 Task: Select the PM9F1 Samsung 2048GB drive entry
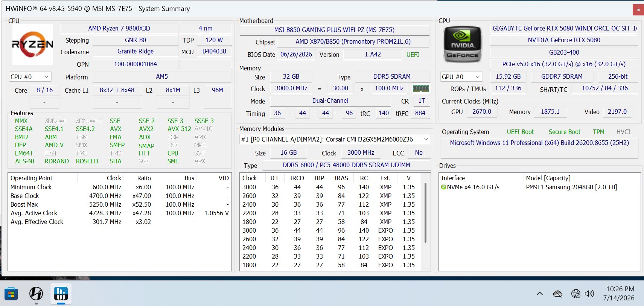point(540,187)
